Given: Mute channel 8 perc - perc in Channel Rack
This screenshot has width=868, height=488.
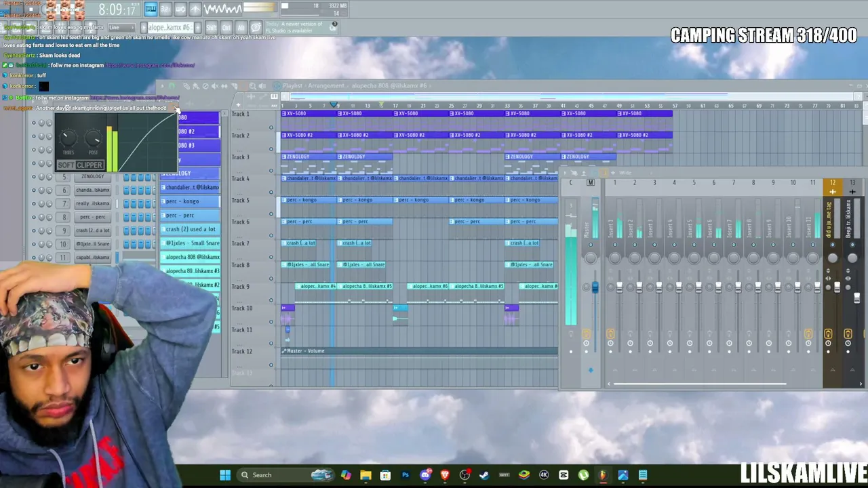Looking at the screenshot, I should (34, 217).
